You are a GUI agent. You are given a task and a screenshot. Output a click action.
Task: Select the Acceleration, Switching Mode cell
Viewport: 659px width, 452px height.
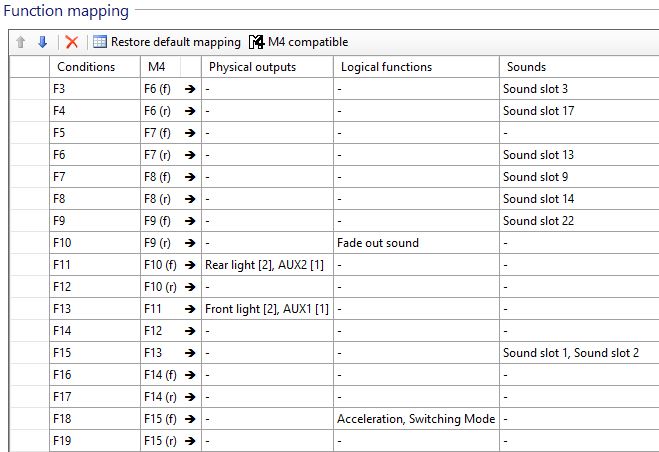tap(416, 419)
